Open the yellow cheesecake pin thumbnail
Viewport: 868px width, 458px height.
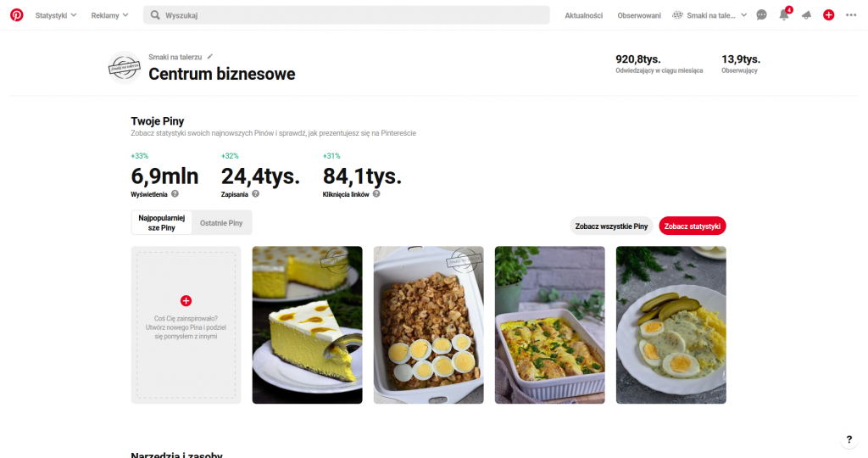(x=307, y=325)
